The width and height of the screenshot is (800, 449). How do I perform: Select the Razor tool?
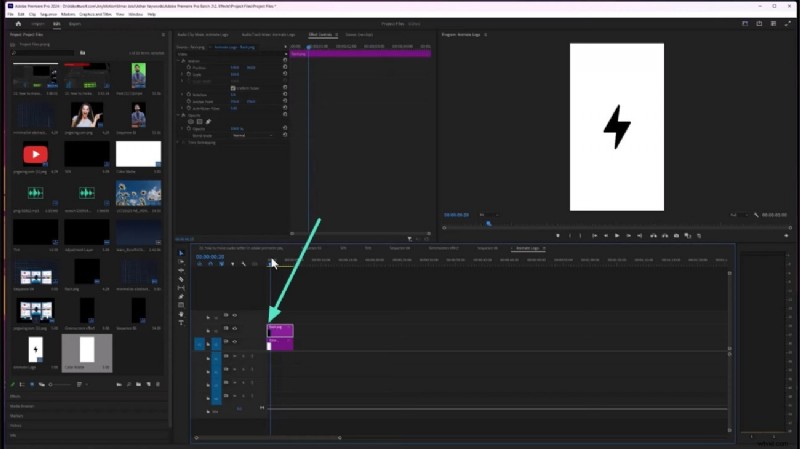click(181, 279)
